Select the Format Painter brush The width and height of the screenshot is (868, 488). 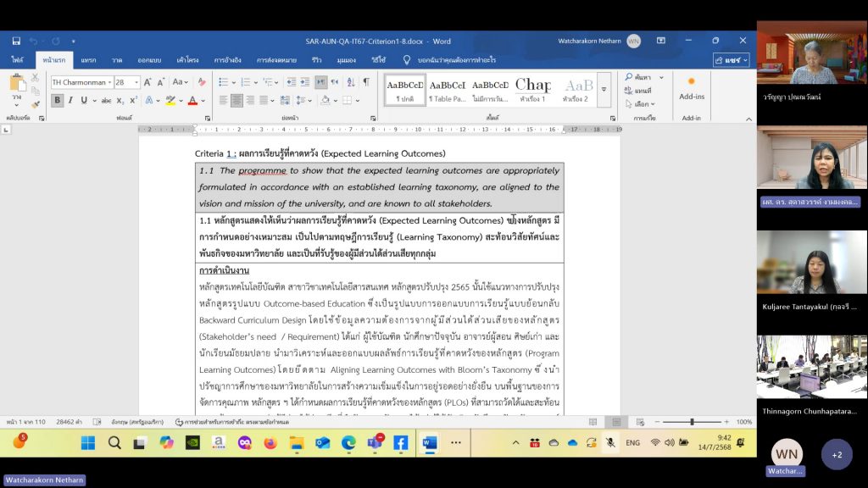(x=36, y=104)
